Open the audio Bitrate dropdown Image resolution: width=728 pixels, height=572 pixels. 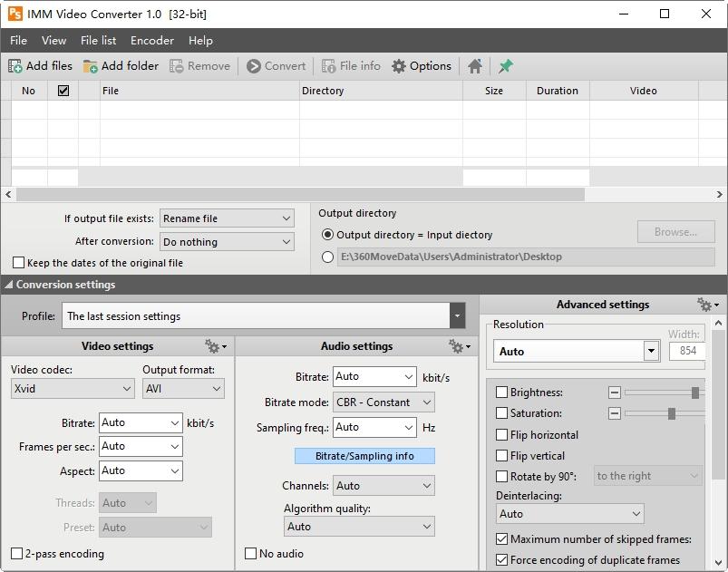[x=374, y=376]
